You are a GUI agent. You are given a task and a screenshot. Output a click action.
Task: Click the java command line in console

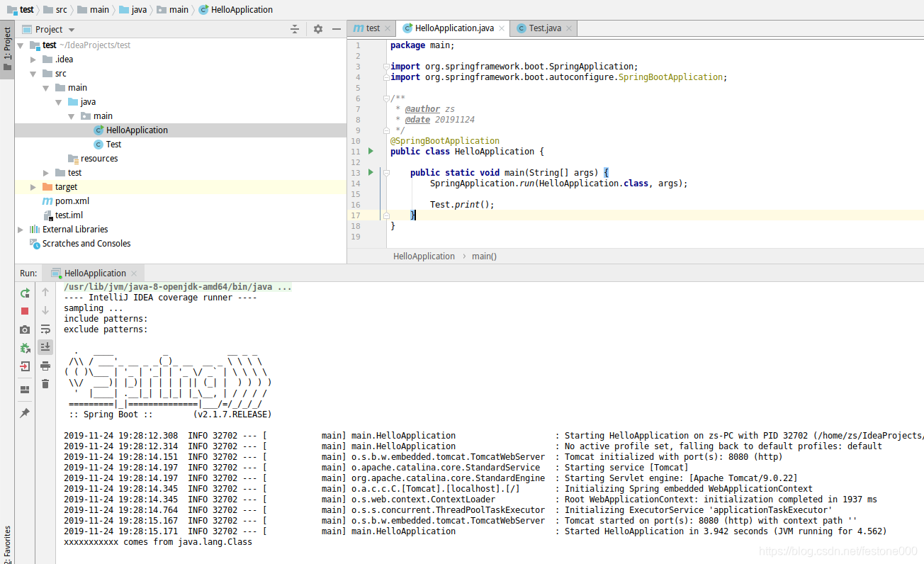pos(178,287)
